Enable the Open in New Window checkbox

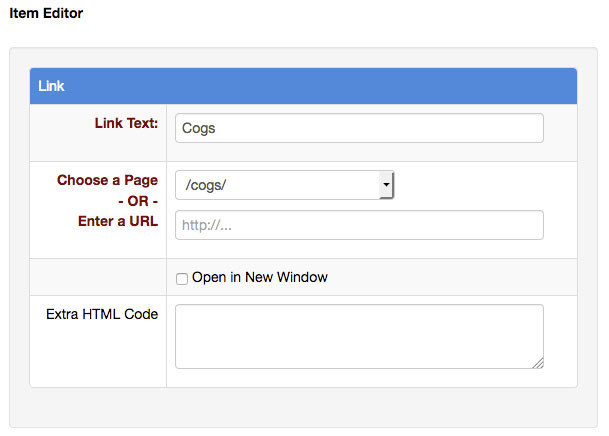click(182, 278)
